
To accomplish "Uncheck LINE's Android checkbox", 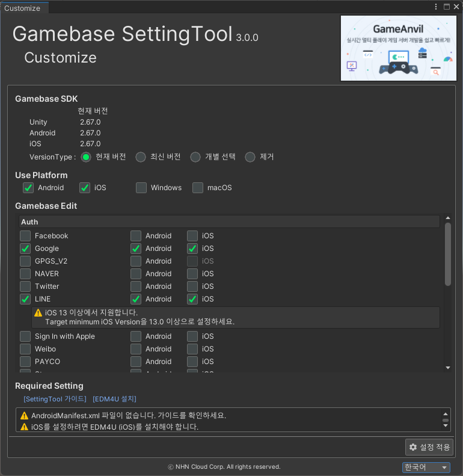I will point(136,299).
